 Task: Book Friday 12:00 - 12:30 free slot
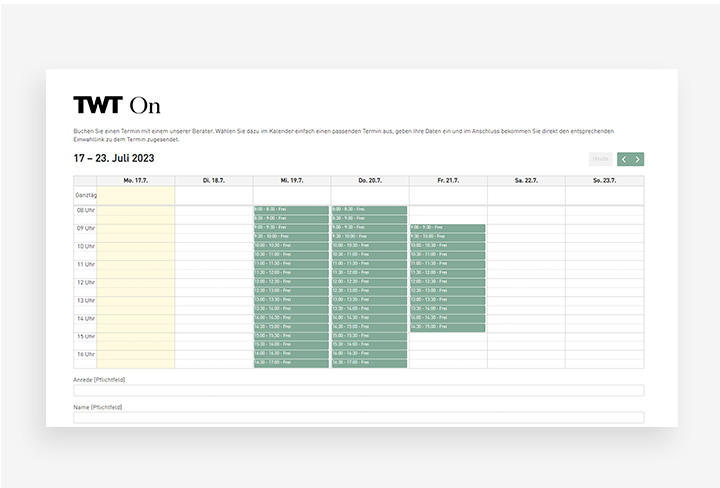[x=447, y=282]
